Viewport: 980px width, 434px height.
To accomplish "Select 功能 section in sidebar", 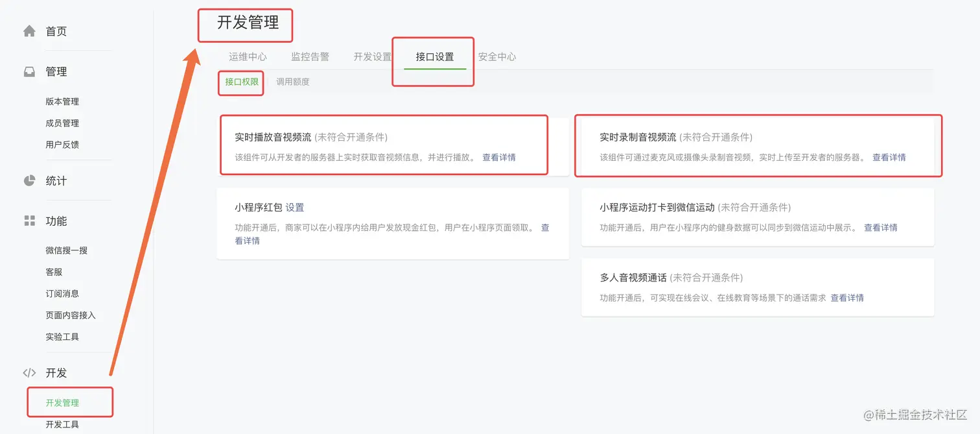I will click(56, 221).
